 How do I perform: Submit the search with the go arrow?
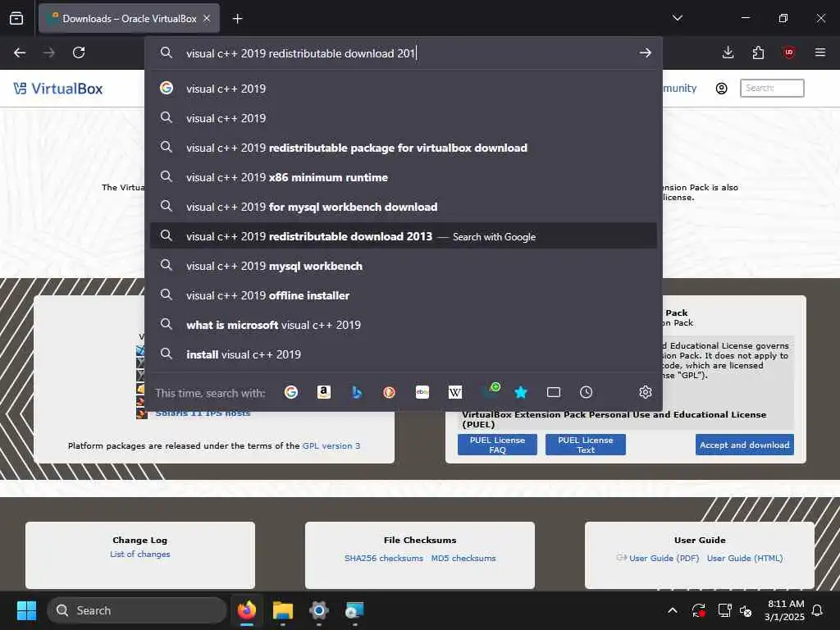pos(645,52)
